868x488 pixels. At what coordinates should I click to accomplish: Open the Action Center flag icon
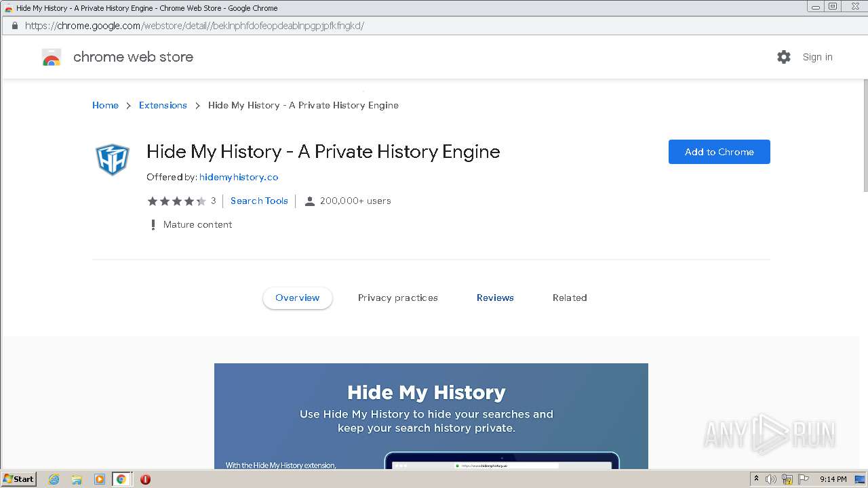pyautogui.click(x=804, y=479)
